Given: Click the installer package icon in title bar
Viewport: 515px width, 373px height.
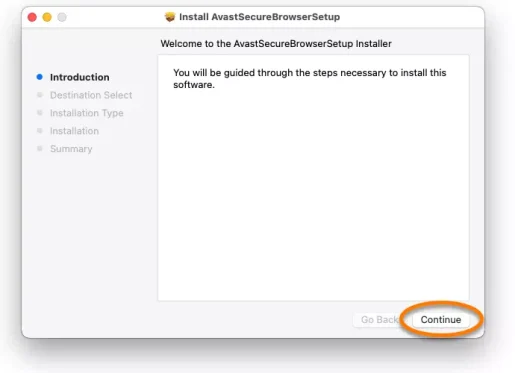Looking at the screenshot, I should click(170, 17).
